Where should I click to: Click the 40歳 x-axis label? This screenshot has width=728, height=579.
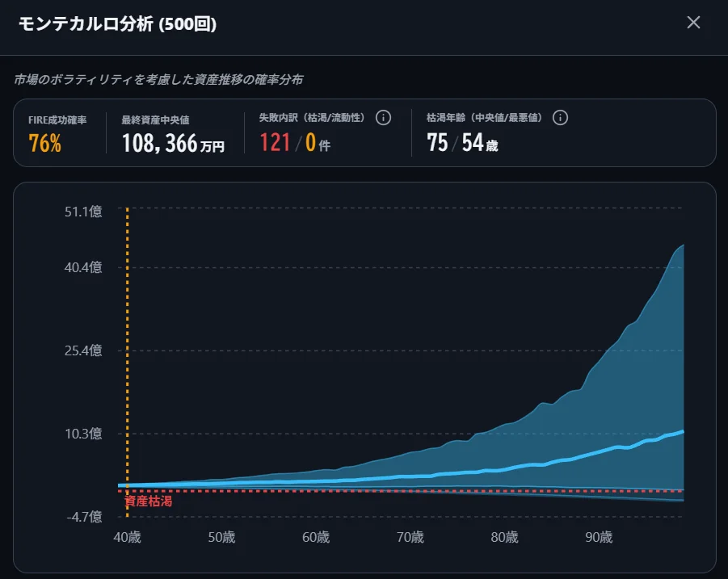127,537
